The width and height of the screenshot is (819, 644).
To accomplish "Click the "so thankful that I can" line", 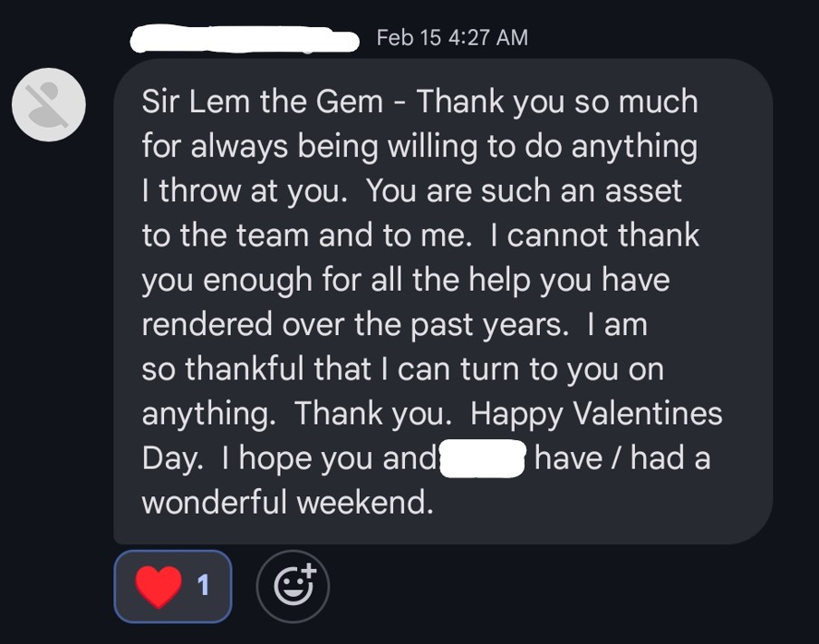I will pos(308,369).
